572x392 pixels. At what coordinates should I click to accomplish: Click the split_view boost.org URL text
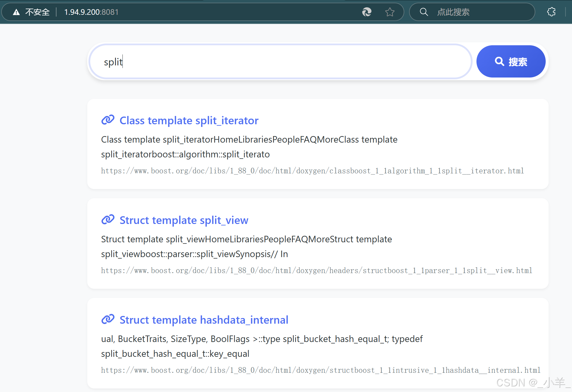[x=316, y=270]
